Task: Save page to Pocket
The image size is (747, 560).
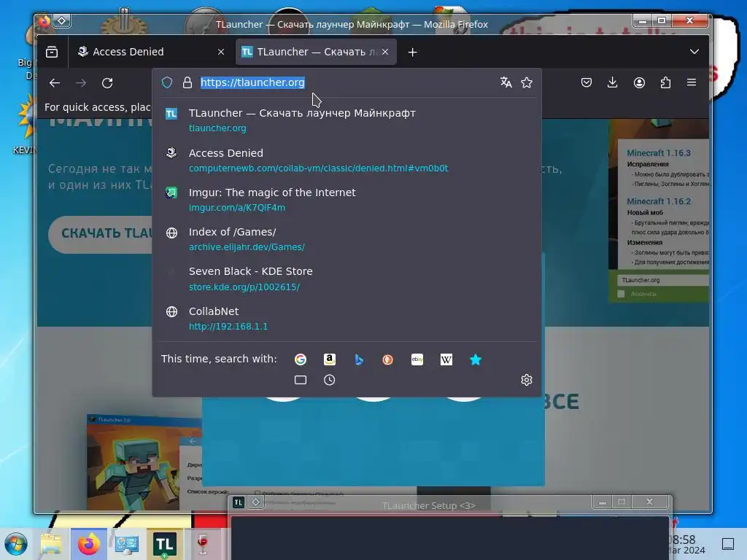Action: tap(587, 82)
